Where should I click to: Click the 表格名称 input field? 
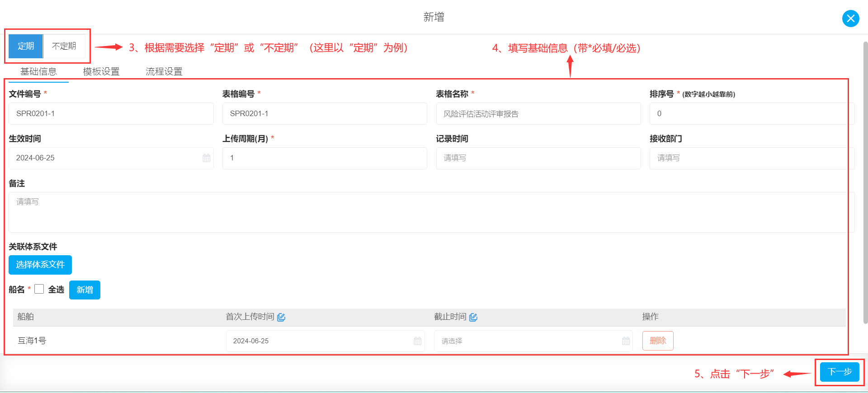point(538,113)
